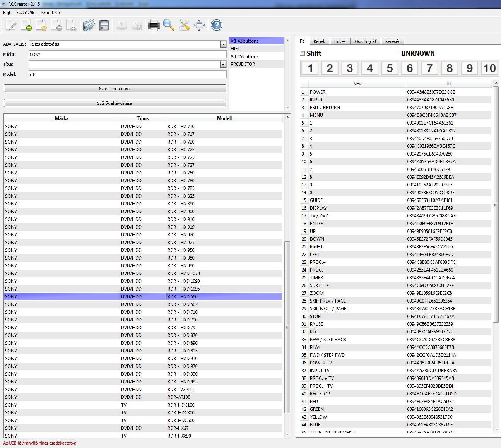Click the Szűrők eltávolítása button
The height and width of the screenshot is (448, 501).
point(115,103)
